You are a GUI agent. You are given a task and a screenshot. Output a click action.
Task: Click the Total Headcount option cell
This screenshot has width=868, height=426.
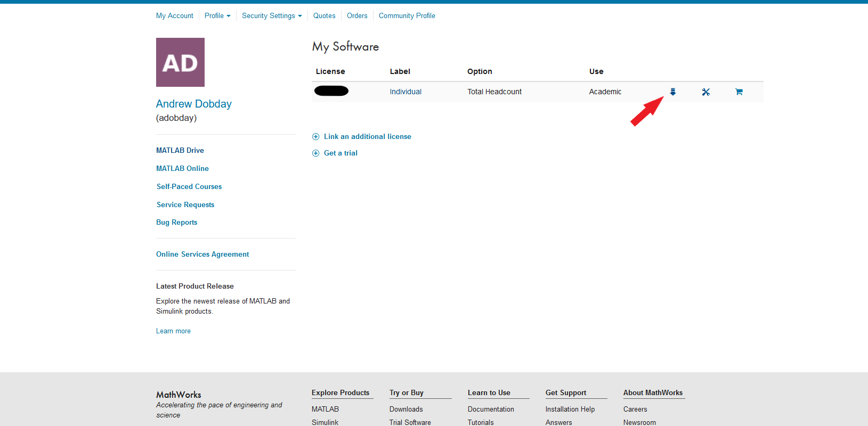(x=494, y=92)
